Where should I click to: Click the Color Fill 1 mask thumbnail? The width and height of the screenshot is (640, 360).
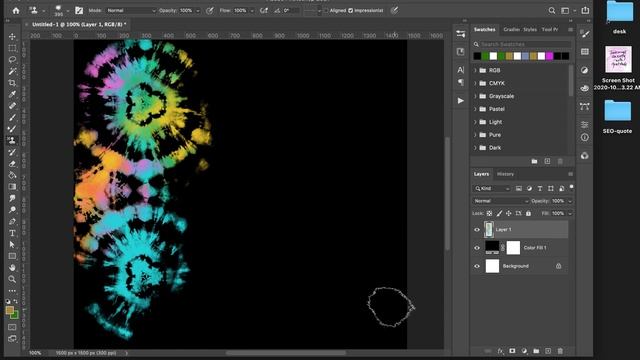pyautogui.click(x=513, y=248)
